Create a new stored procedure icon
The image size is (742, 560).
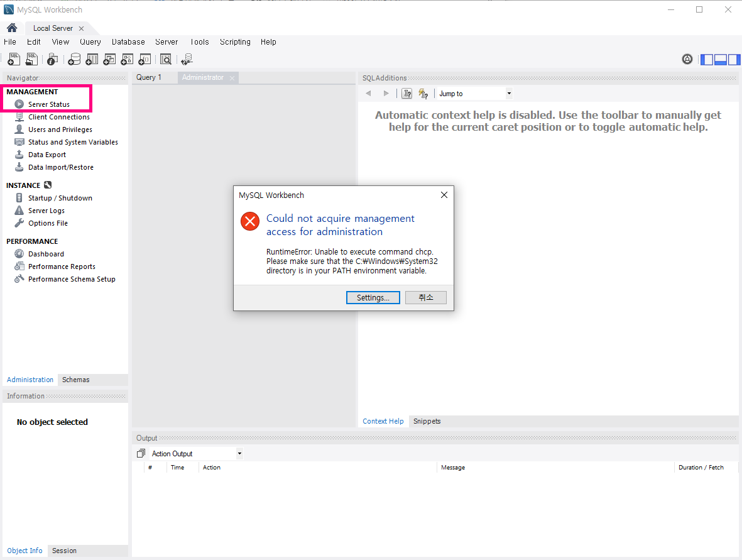click(x=127, y=59)
